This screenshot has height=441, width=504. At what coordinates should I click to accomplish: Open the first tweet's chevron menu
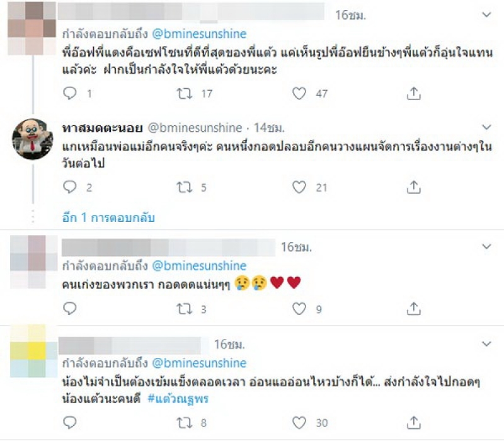pos(486,14)
